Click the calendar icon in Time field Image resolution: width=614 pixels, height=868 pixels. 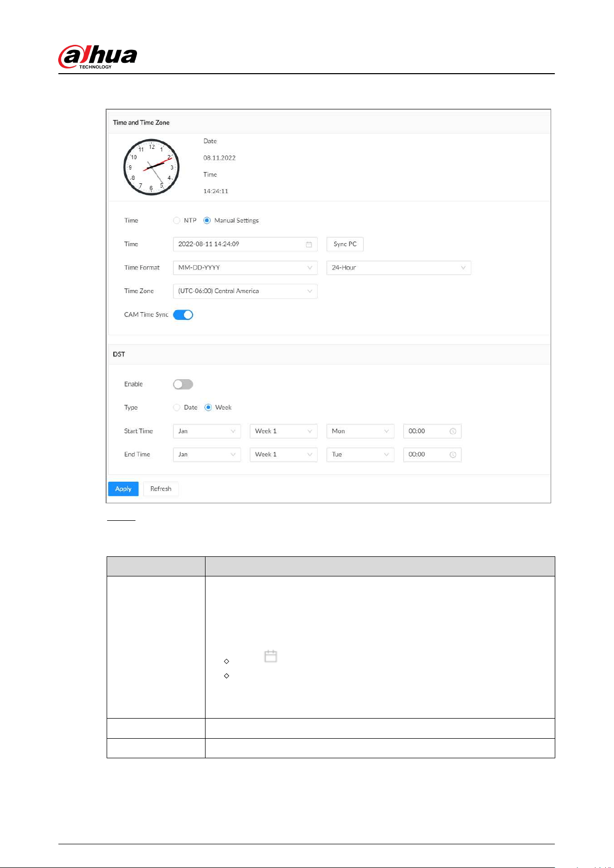309,245
